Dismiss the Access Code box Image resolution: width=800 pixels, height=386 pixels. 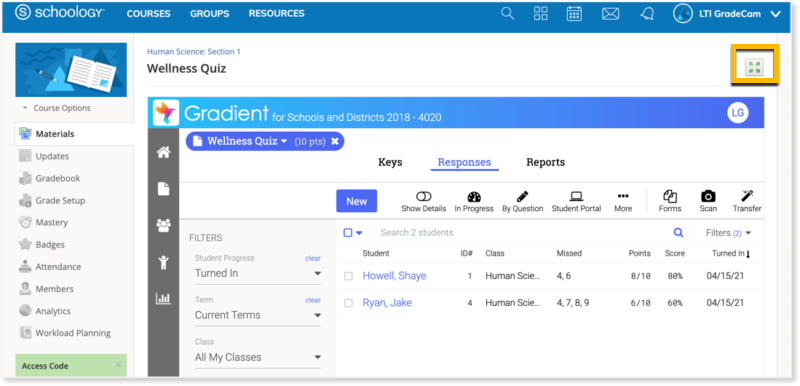(x=118, y=364)
